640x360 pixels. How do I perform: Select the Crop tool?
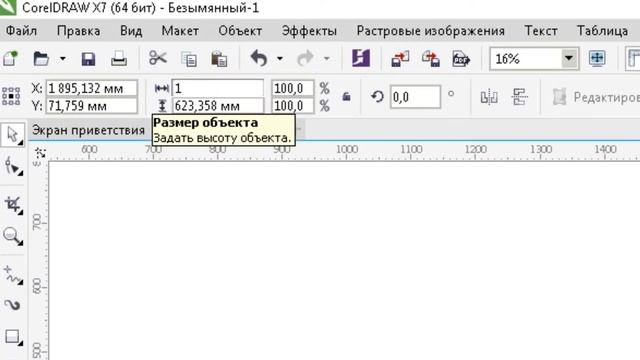click(13, 204)
